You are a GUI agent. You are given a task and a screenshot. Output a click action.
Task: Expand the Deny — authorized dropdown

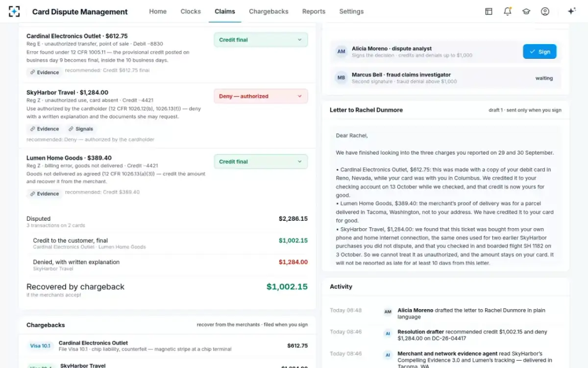point(261,96)
